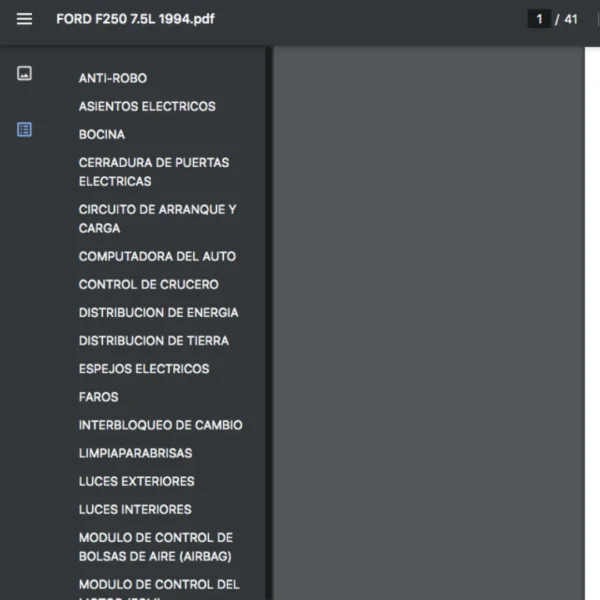Navigate to LUCES EXTERIORES section
This screenshot has height=600, width=600.
(x=136, y=481)
